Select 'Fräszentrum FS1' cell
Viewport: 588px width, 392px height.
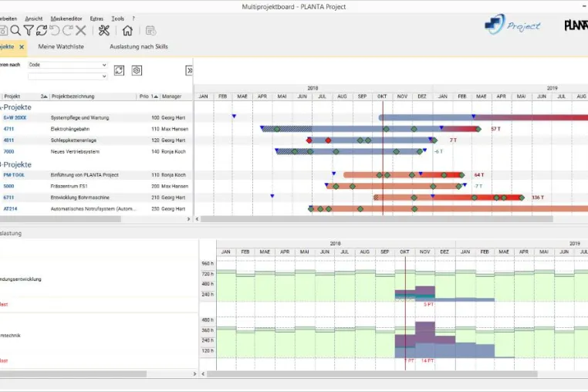69,186
